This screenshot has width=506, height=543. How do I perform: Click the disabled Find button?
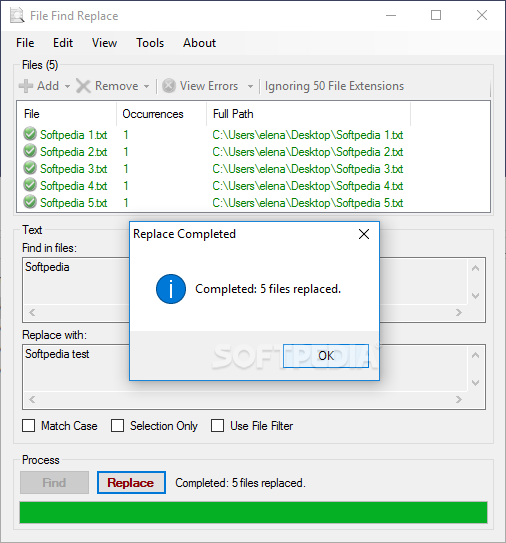54,482
